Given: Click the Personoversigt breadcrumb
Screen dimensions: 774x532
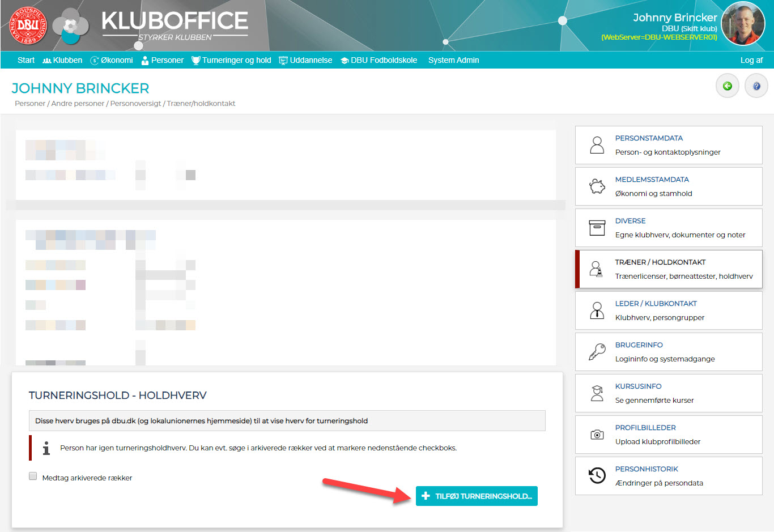Looking at the screenshot, I should [x=135, y=104].
